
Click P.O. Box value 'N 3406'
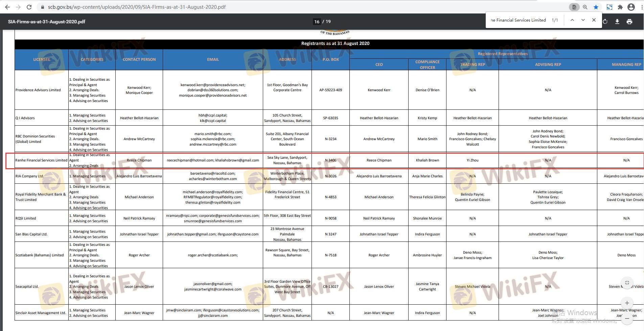click(330, 160)
